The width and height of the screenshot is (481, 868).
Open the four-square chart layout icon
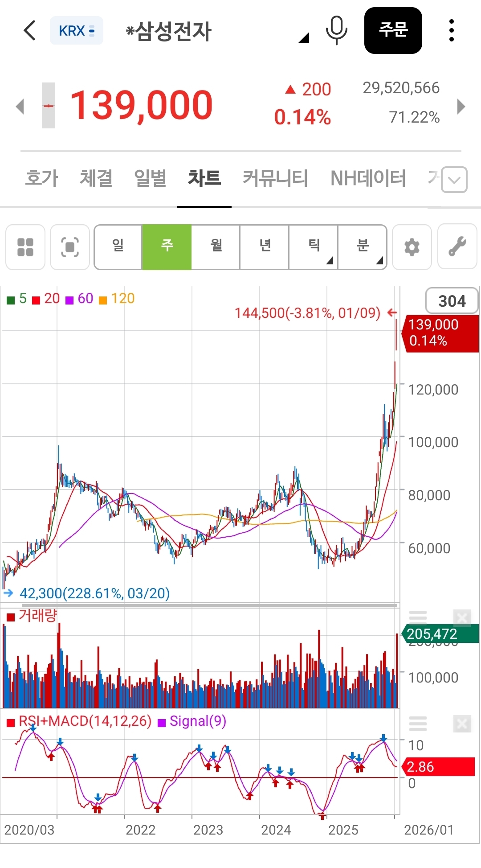point(25,247)
